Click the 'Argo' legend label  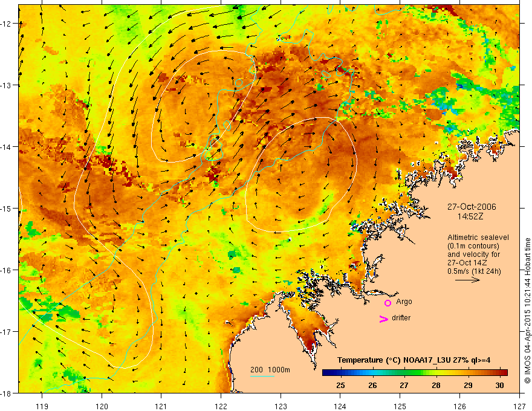coord(404,302)
